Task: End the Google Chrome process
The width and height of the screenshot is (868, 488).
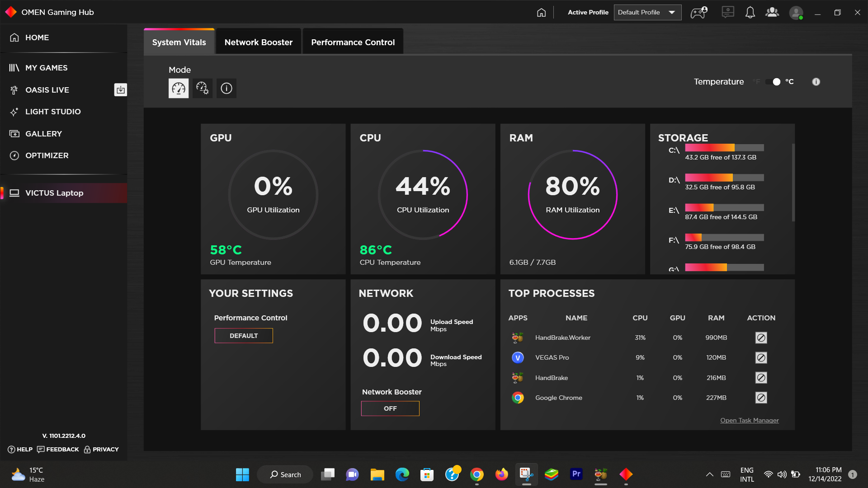Action: coord(761,398)
